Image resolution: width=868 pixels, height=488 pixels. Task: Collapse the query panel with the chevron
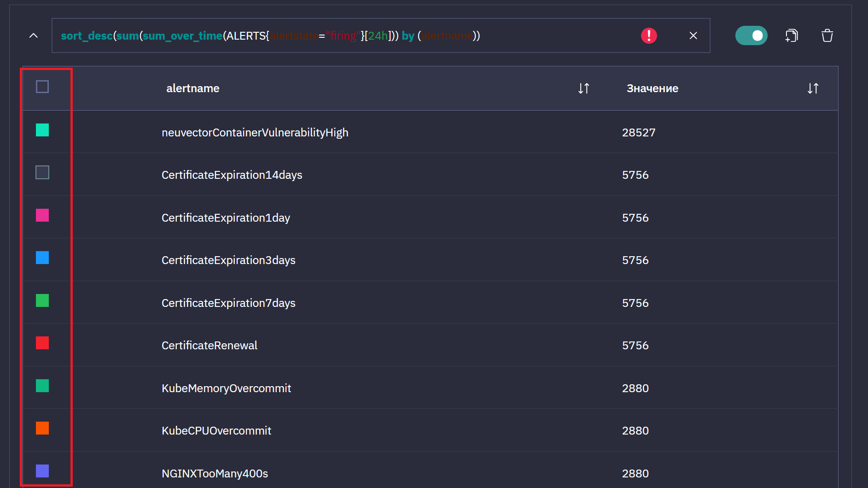pyautogui.click(x=34, y=35)
